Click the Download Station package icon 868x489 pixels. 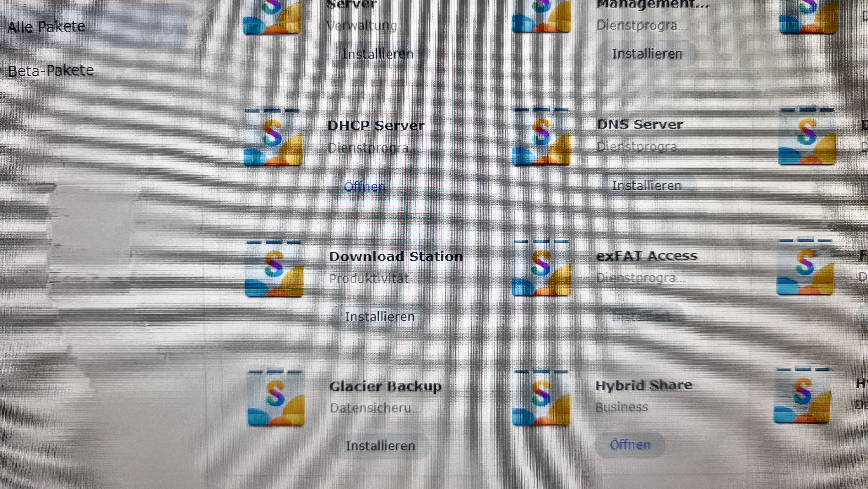tap(274, 269)
